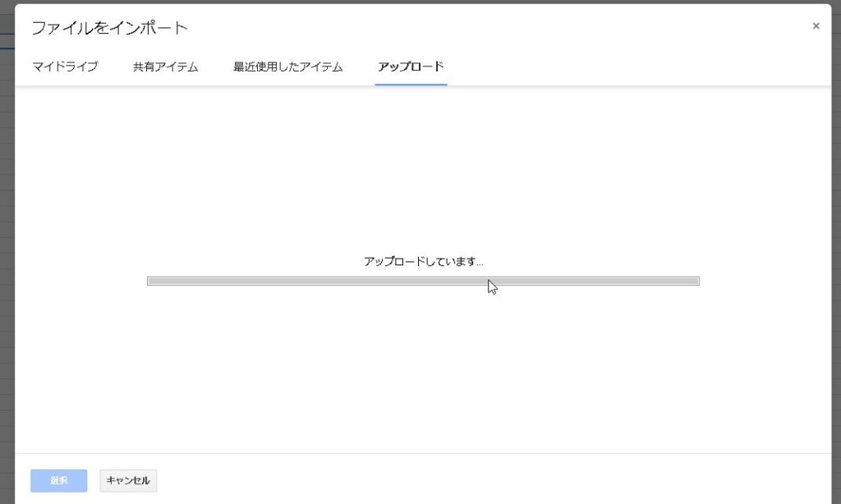Click the dimmed strip above the dialog

[411, 2]
